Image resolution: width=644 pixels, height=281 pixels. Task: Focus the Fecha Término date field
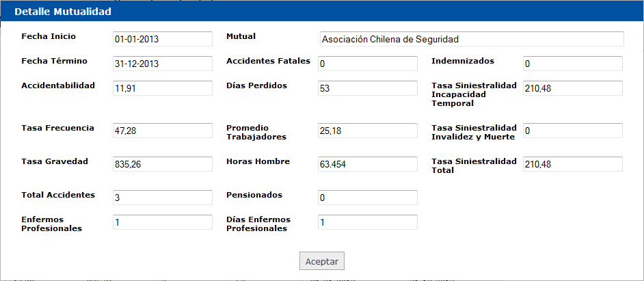click(163, 64)
